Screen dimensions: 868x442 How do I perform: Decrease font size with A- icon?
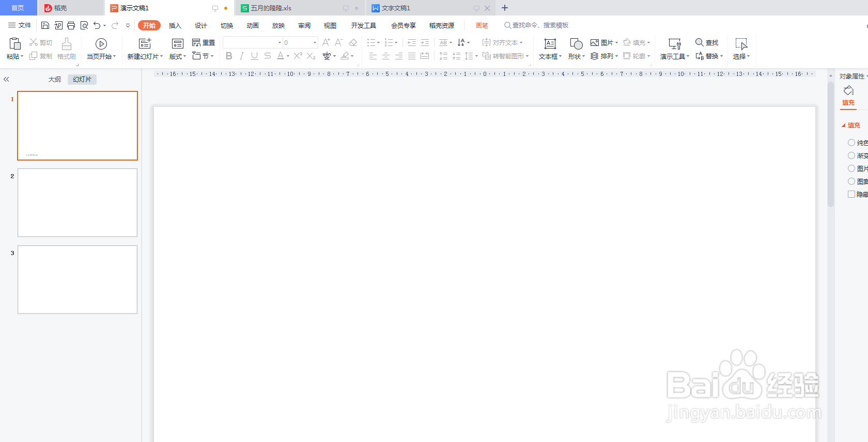coord(339,42)
